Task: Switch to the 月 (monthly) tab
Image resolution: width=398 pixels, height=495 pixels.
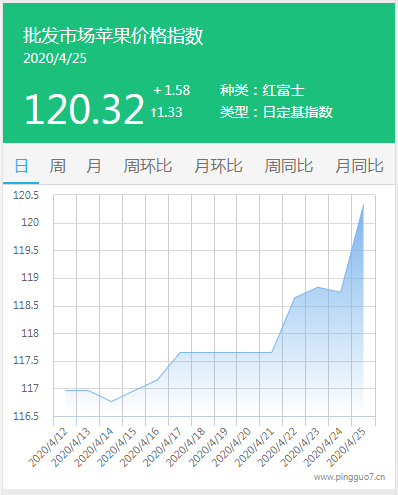Action: pyautogui.click(x=94, y=166)
